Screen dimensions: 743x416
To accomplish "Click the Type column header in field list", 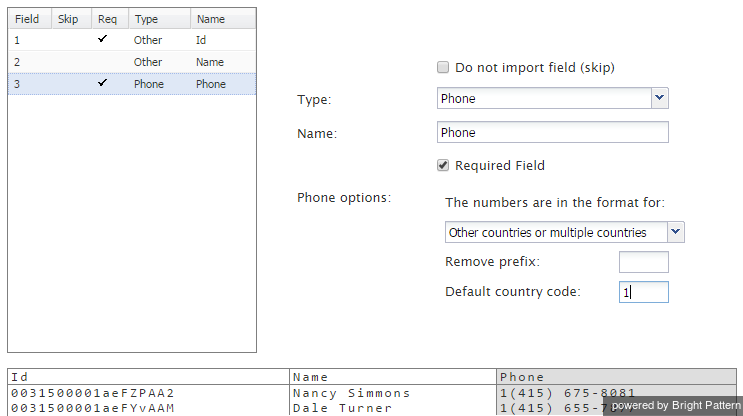I will (x=160, y=19).
